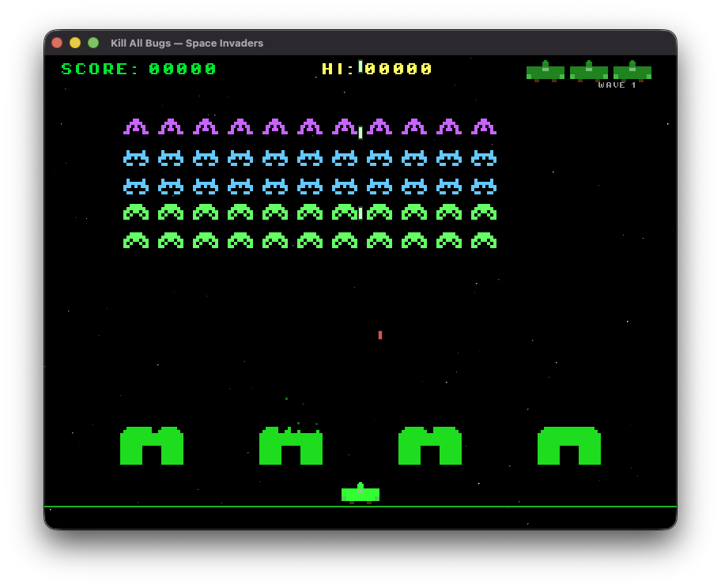The width and height of the screenshot is (721, 588).
Task: Click the SCORE: 00000 counter
Action: pos(138,69)
